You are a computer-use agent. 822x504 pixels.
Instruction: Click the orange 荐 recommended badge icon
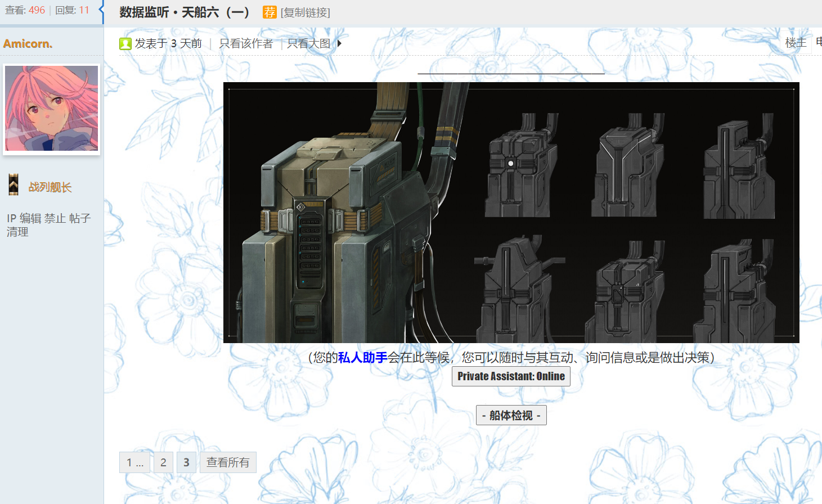[269, 12]
